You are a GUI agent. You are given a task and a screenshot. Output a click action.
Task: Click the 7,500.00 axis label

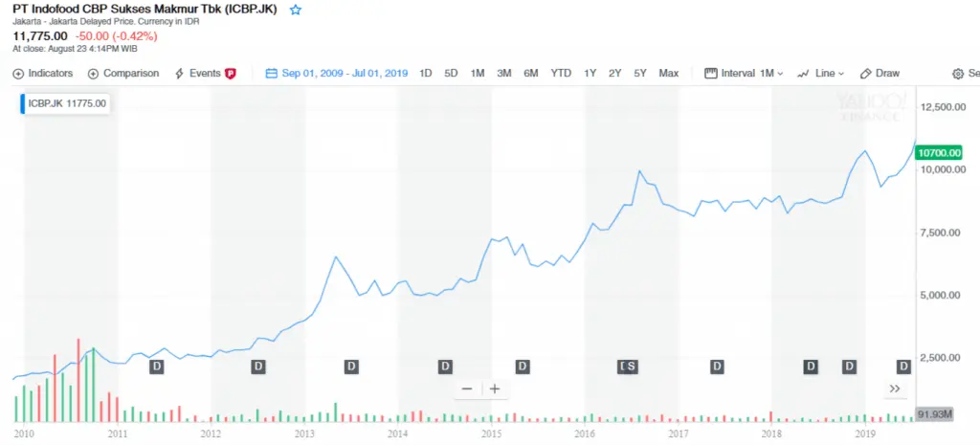tap(940, 233)
